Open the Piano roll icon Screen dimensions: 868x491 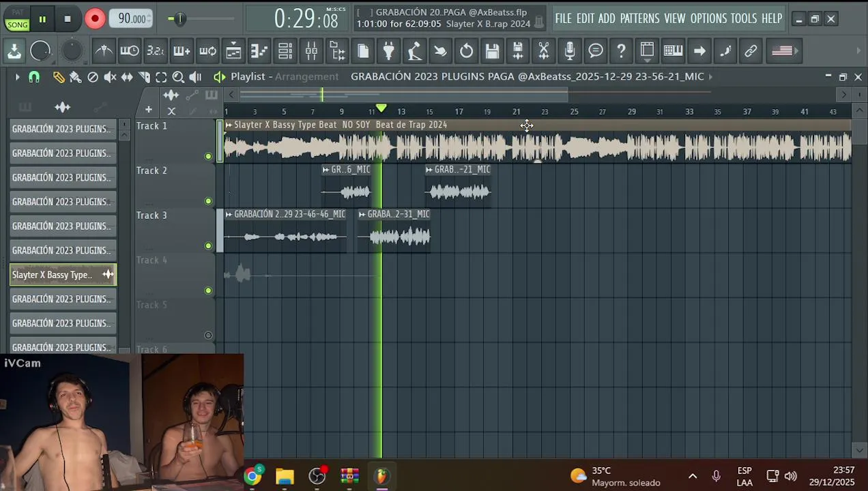(259, 50)
